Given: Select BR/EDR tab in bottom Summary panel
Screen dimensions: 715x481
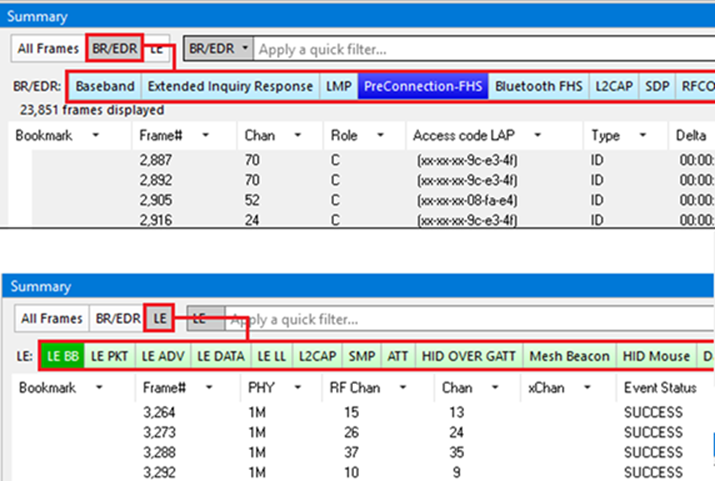Looking at the screenshot, I should pyautogui.click(x=118, y=318).
